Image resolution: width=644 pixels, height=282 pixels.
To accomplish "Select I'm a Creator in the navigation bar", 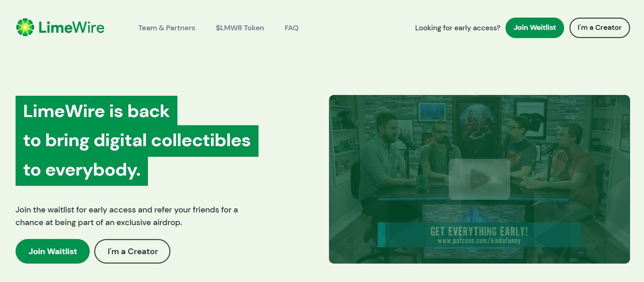I will pyautogui.click(x=599, y=28).
